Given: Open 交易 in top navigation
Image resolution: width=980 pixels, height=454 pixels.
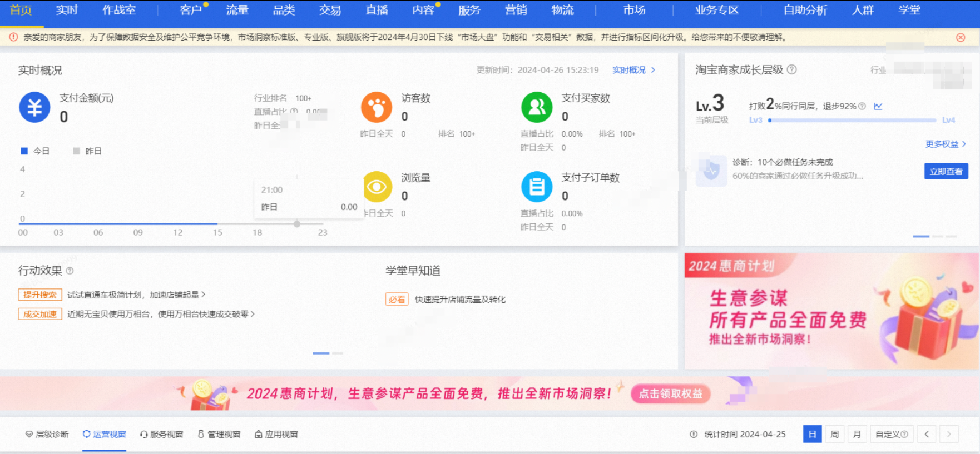Looking at the screenshot, I should [330, 10].
